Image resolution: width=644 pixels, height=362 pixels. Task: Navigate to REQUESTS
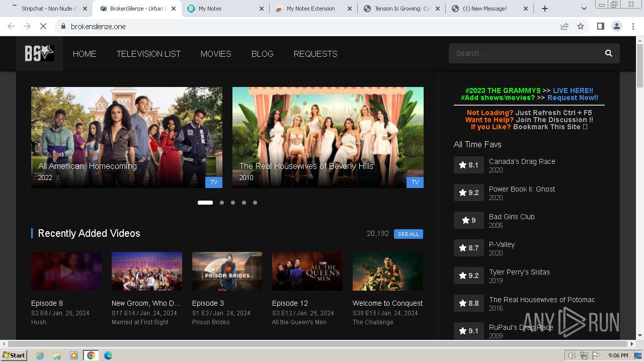click(315, 54)
